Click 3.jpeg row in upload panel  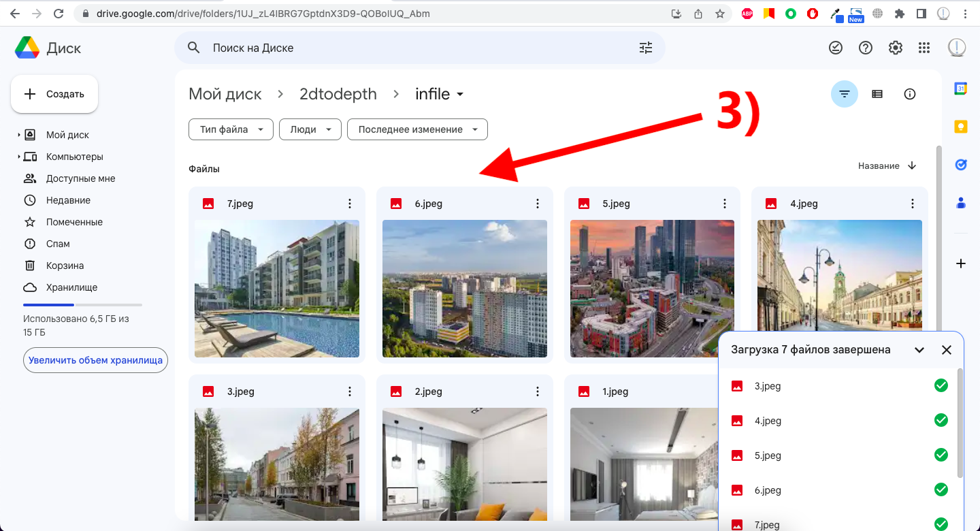click(x=838, y=386)
